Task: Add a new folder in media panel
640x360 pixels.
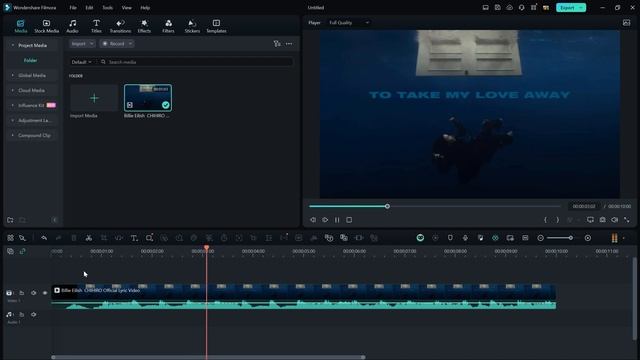Action: tap(10, 220)
